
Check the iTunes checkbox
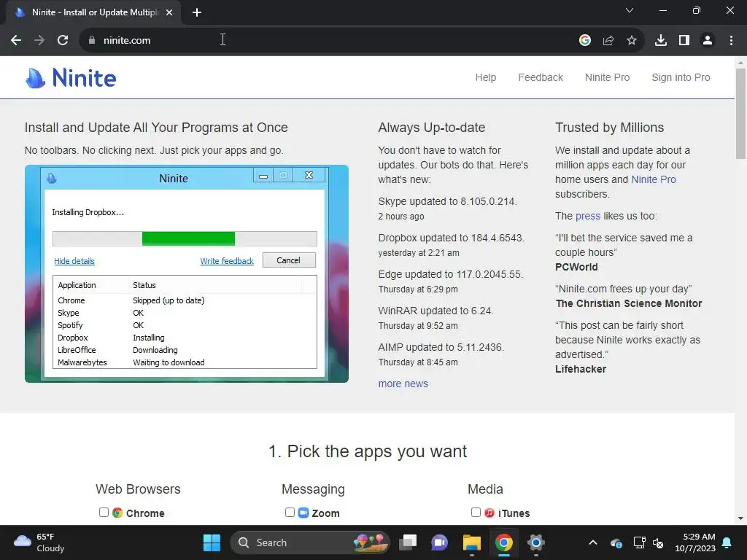[x=476, y=512]
